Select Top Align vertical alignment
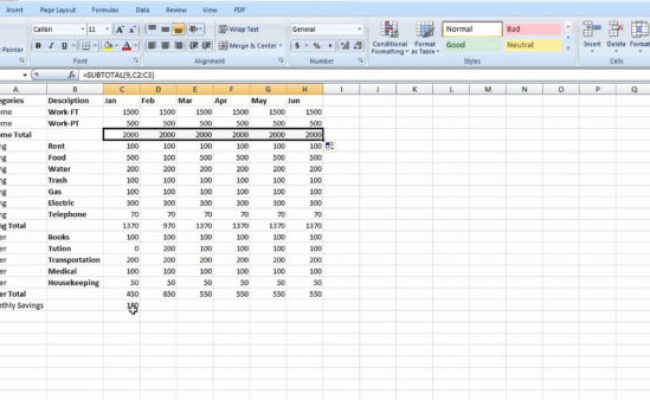The height and width of the screenshot is (400, 650). click(x=152, y=29)
